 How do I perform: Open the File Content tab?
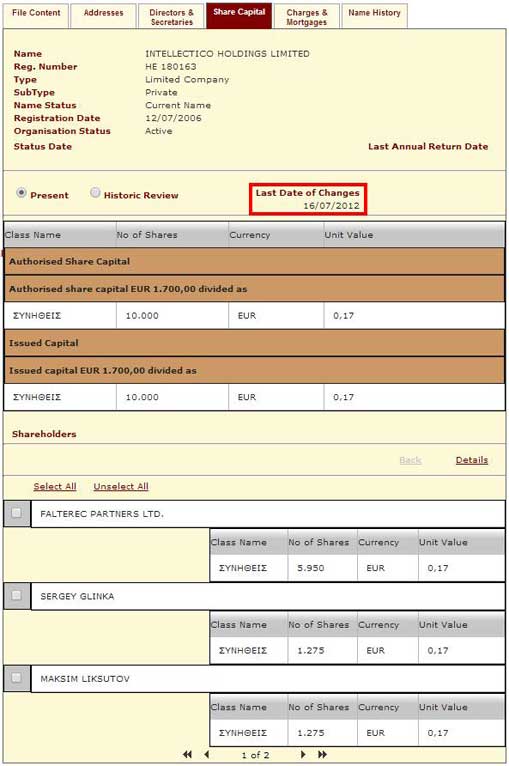tap(36, 16)
